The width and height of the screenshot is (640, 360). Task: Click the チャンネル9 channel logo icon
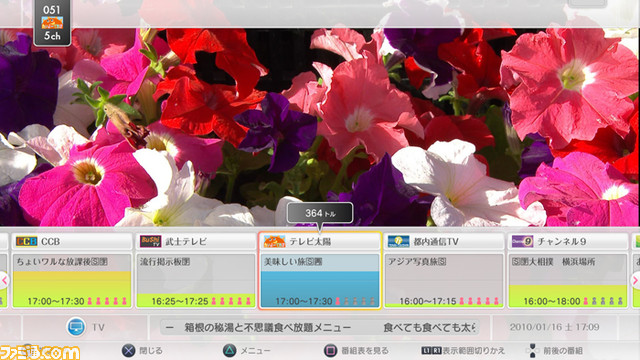[522, 242]
